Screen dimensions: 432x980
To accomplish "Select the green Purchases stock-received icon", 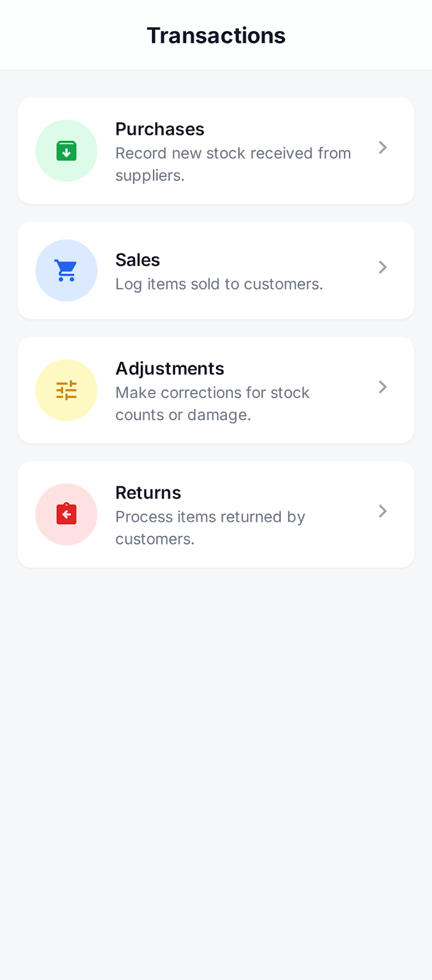I will tap(66, 150).
